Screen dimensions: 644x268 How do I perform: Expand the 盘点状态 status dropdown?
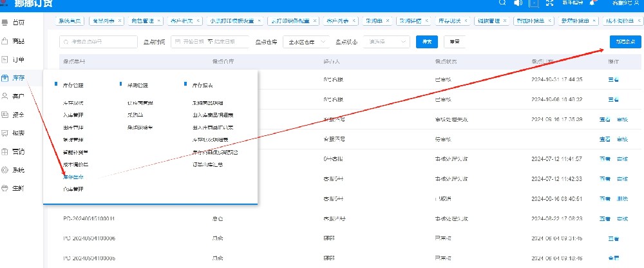click(384, 42)
